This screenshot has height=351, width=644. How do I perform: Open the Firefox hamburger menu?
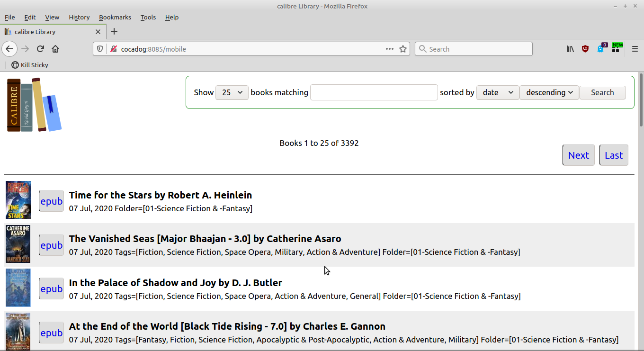coord(635,49)
